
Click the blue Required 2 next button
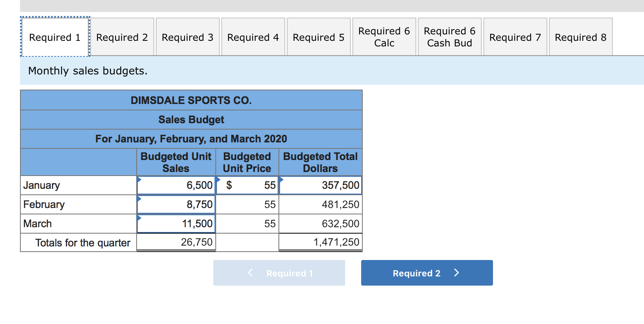[x=427, y=273]
